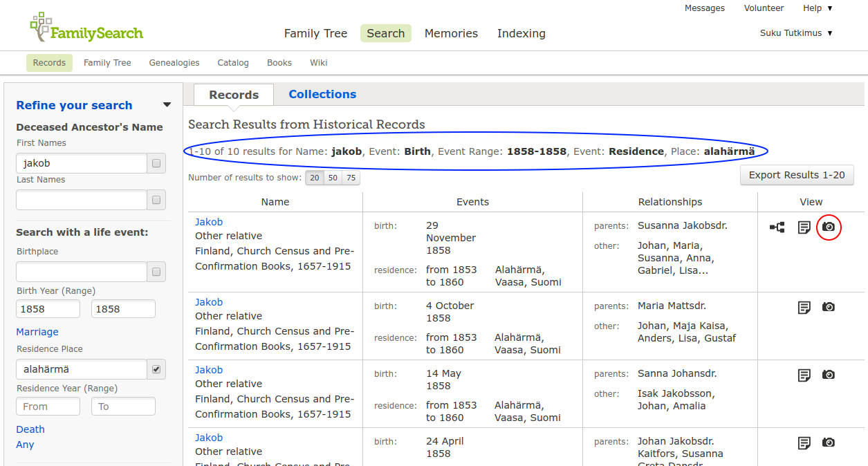Open the Help dropdown menu
This screenshot has height=466, width=868.
[x=817, y=8]
